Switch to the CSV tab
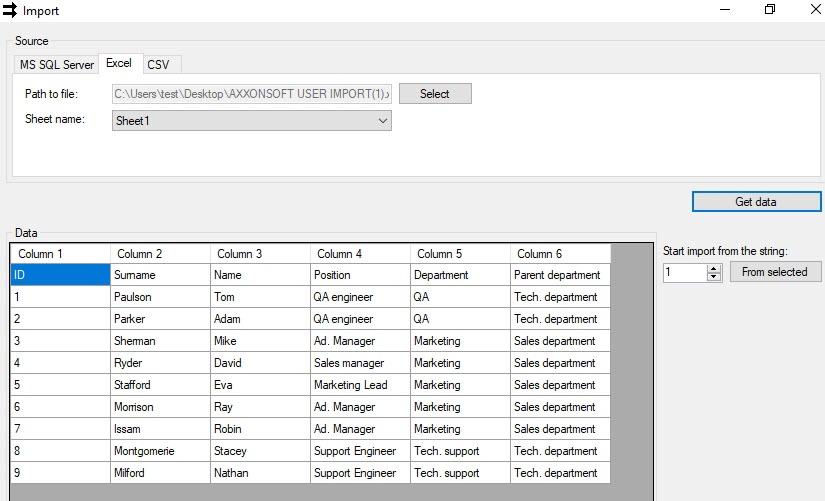Image resolution: width=825 pixels, height=501 pixels. pyautogui.click(x=158, y=65)
